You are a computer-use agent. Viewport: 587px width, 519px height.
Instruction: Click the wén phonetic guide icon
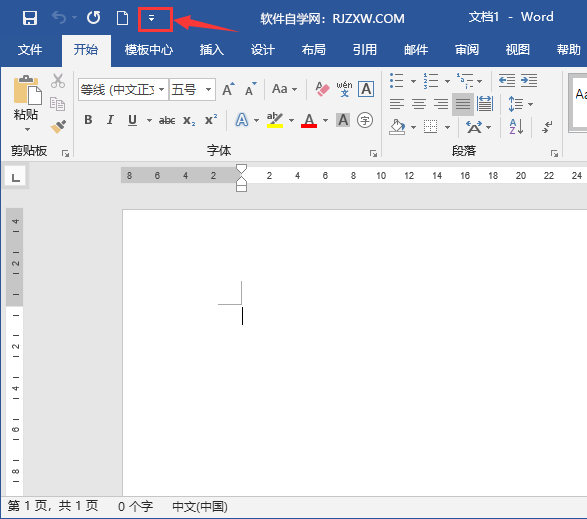click(x=344, y=89)
